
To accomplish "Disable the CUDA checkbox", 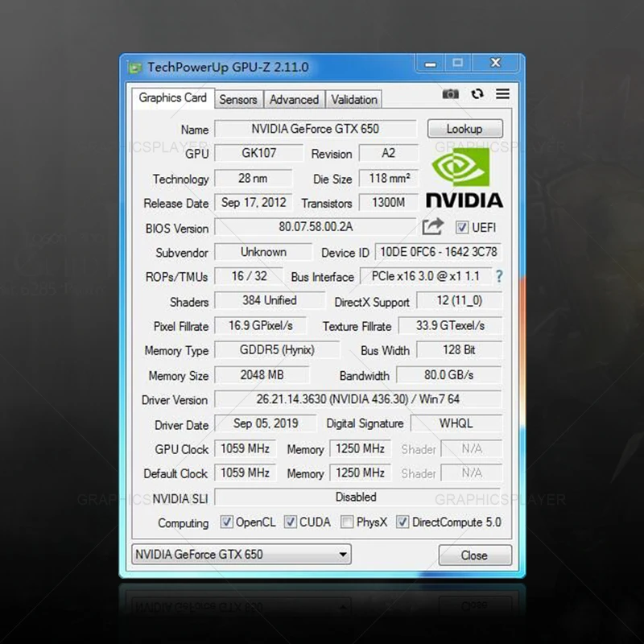I will tap(290, 522).
